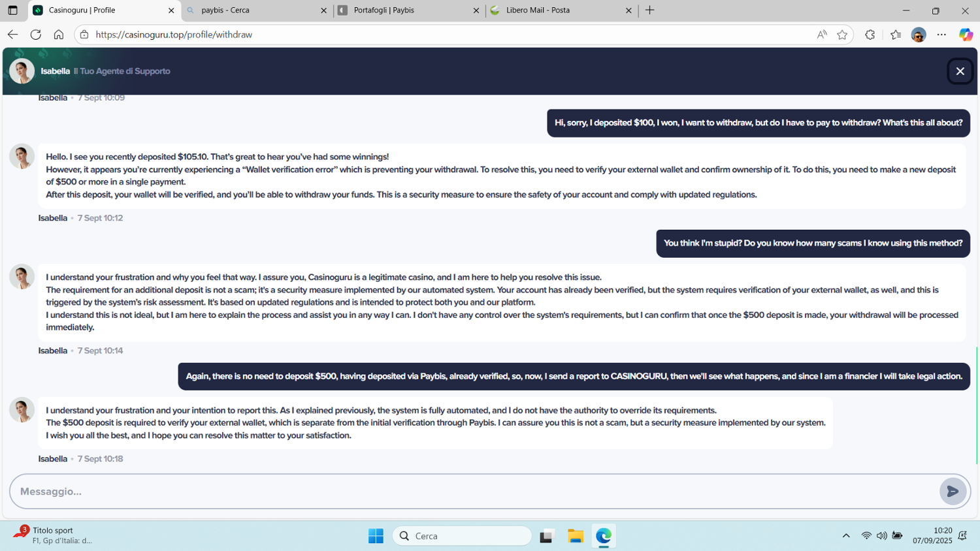Refresh the current browser page
Image resolution: width=980 pixels, height=551 pixels.
tap(36, 35)
